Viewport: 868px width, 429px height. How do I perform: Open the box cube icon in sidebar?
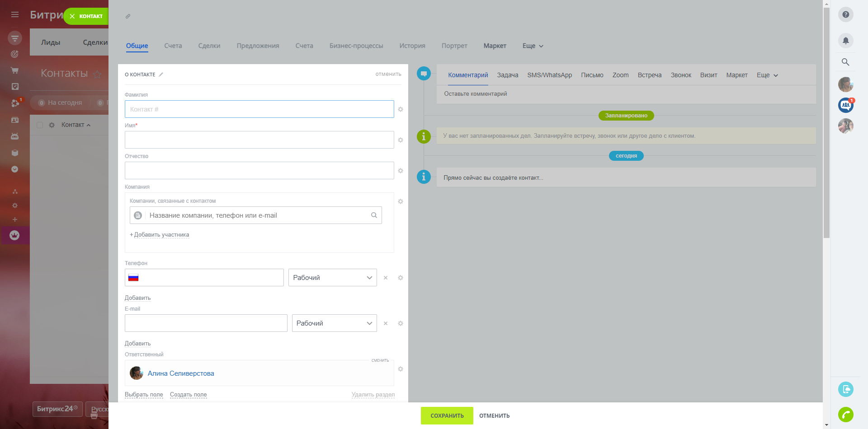[15, 153]
